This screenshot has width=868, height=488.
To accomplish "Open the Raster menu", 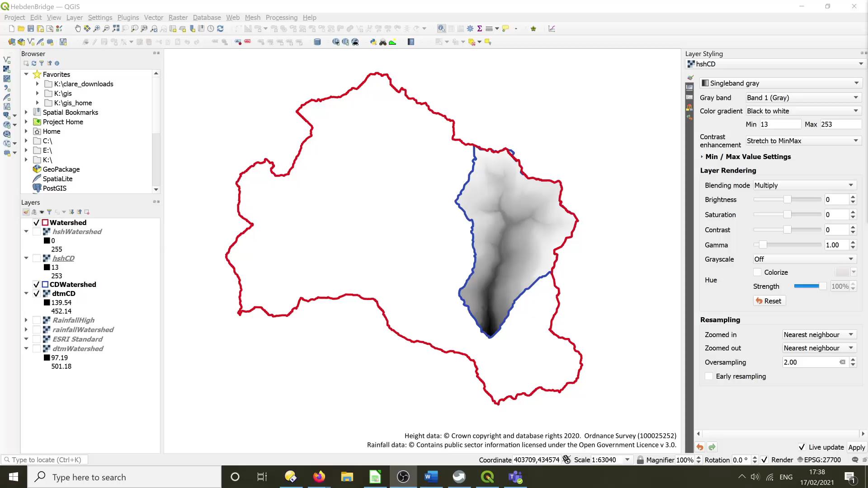I will click(x=178, y=17).
